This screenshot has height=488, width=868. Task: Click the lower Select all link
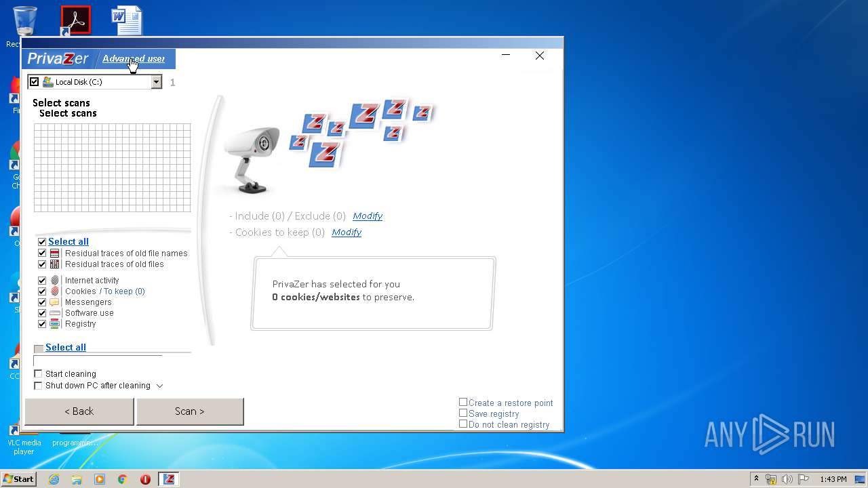pos(66,348)
